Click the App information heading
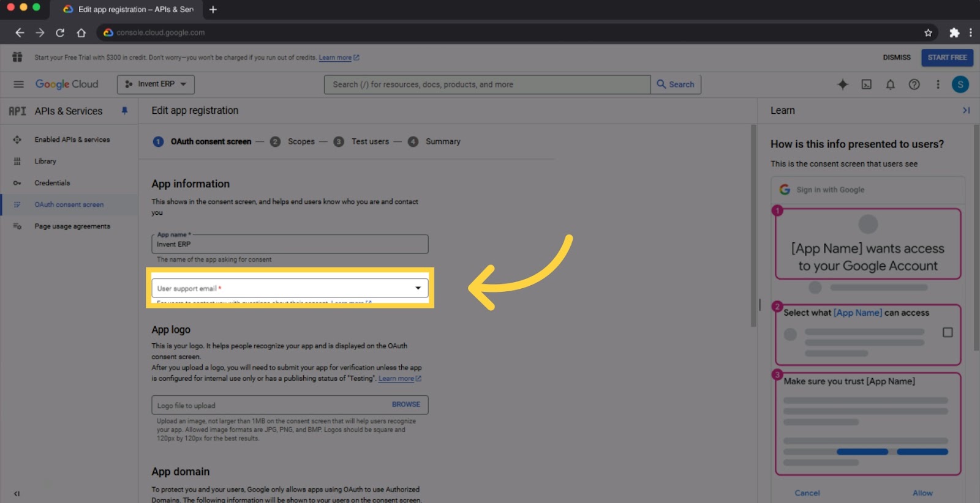This screenshot has height=503, width=980. point(190,184)
